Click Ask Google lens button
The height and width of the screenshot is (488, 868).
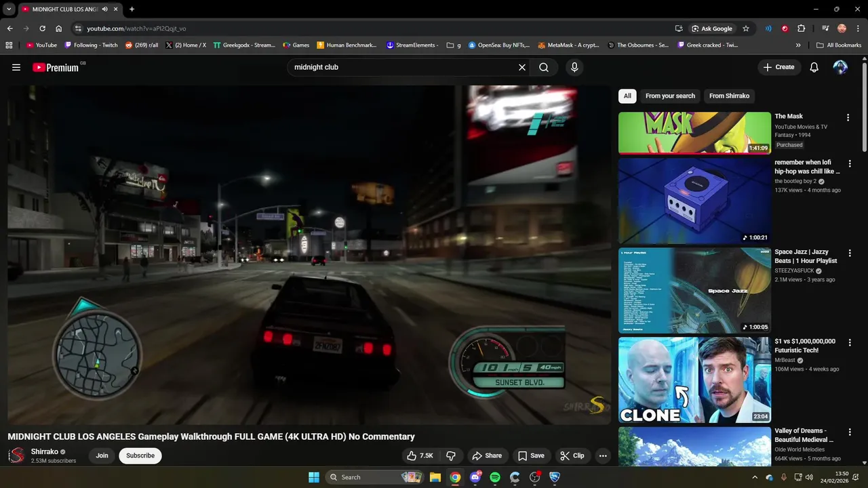[x=712, y=28]
